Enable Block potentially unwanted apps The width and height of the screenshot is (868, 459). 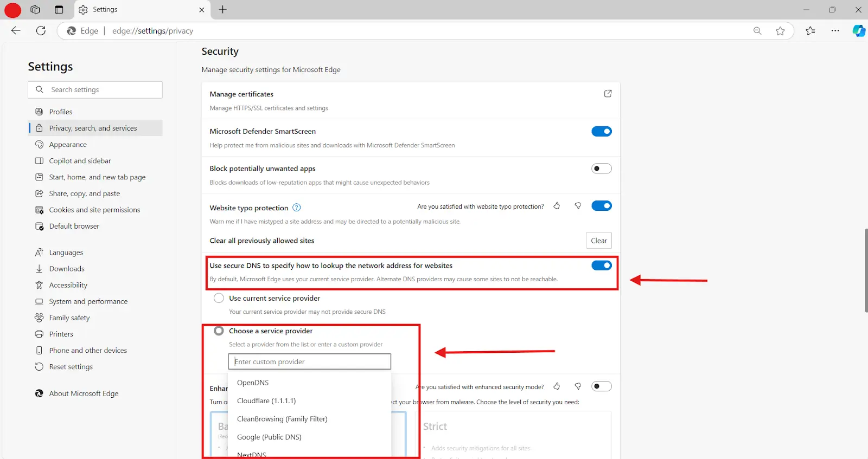point(601,169)
